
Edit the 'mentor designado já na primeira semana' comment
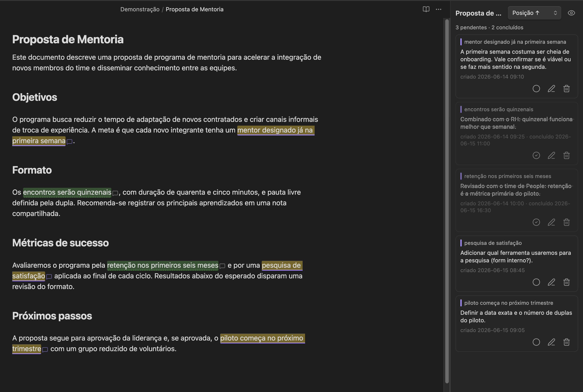pyautogui.click(x=551, y=89)
